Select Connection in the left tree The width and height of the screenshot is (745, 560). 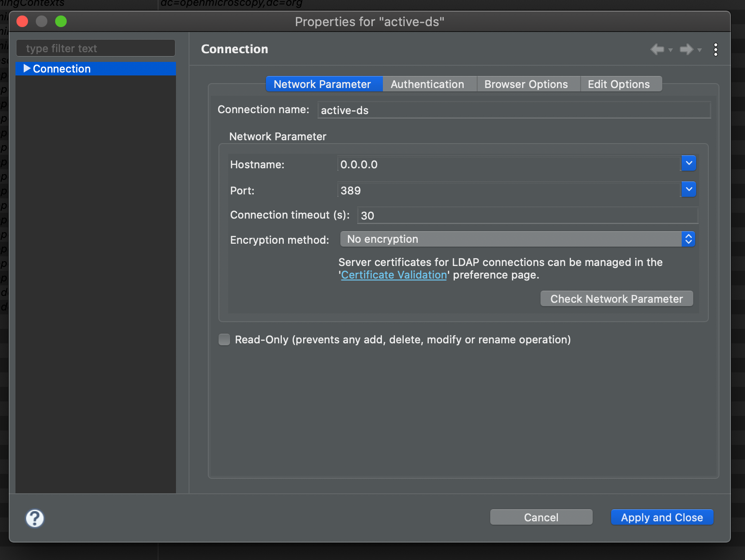(96, 69)
